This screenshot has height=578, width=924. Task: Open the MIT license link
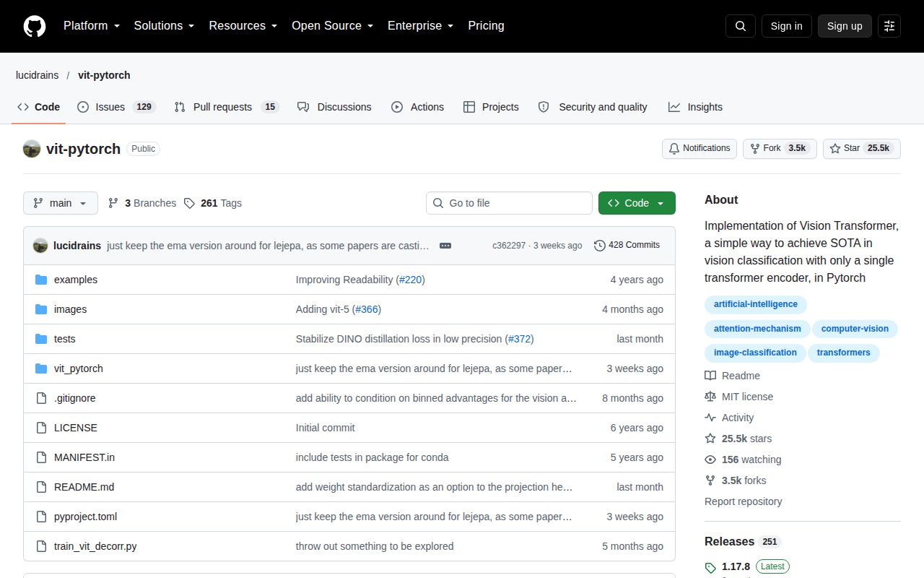747,397
